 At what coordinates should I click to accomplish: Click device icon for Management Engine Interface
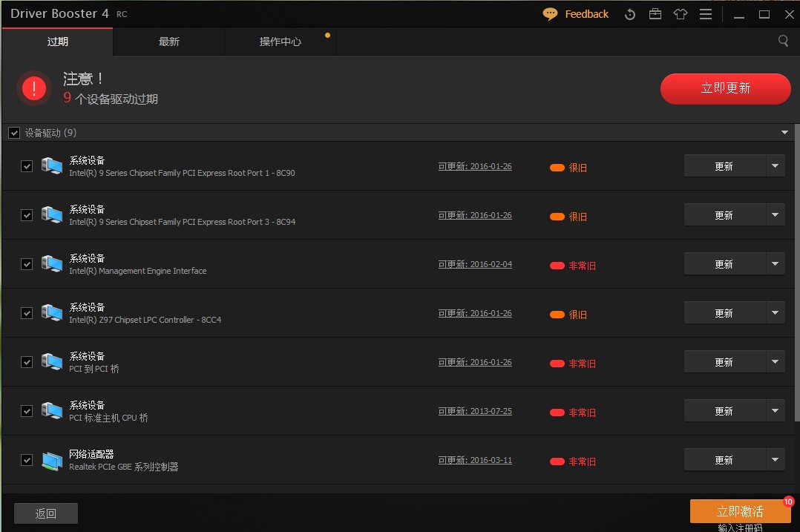pos(51,263)
